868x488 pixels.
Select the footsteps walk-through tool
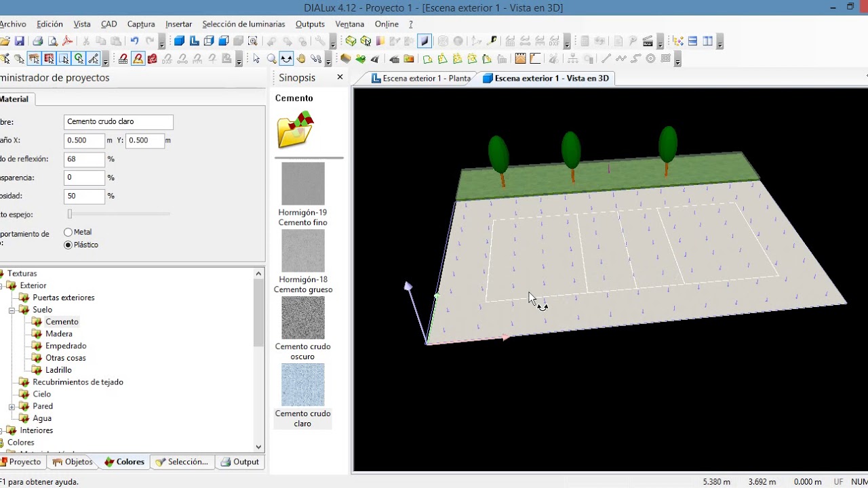[x=316, y=59]
